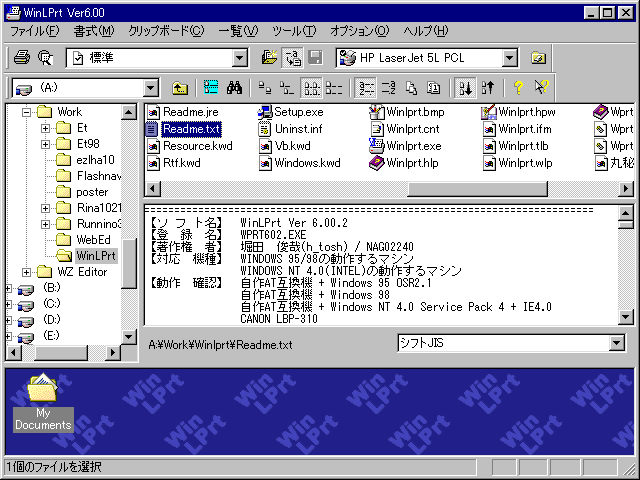Select the Winlprt.bmp file

(407, 112)
